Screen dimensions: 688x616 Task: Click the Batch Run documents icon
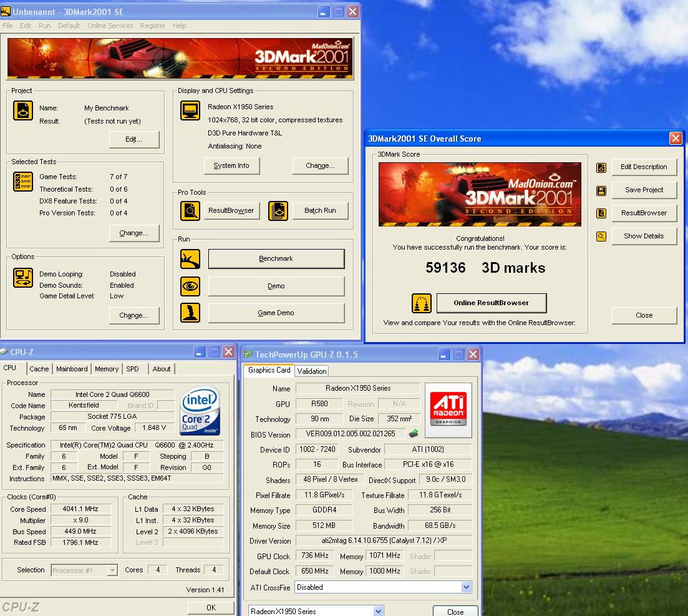[x=278, y=211]
